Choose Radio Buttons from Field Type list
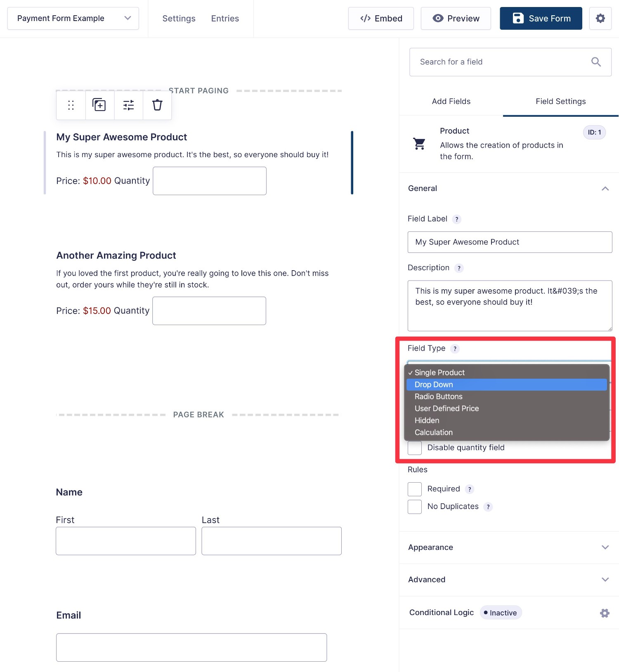The height and width of the screenshot is (672, 619). (438, 396)
